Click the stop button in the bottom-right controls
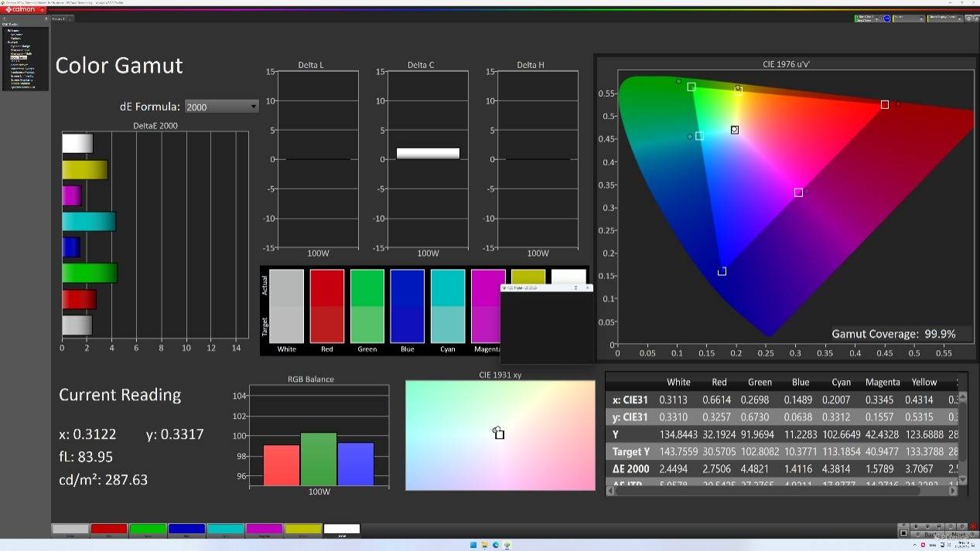 pos(903,533)
